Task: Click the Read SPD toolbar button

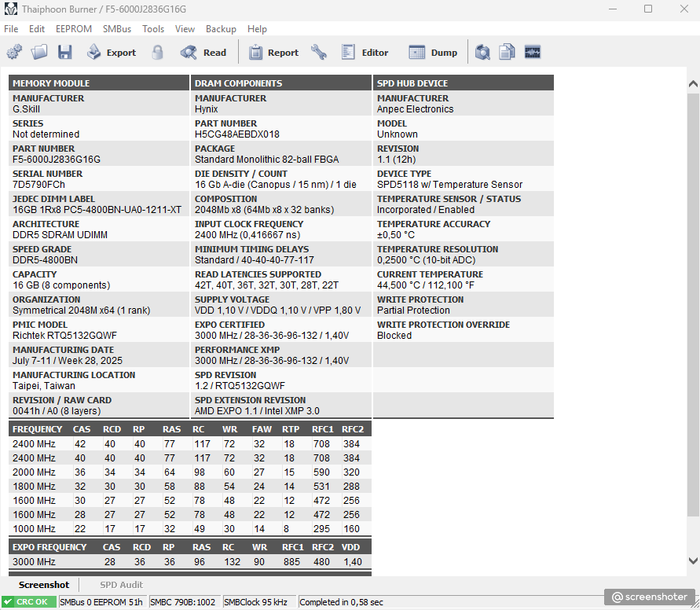Action: click(x=203, y=52)
